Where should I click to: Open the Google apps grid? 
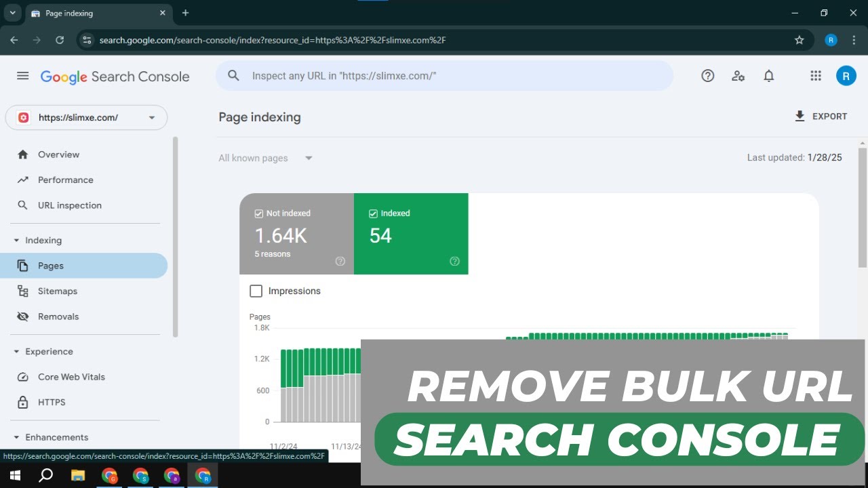pos(816,76)
